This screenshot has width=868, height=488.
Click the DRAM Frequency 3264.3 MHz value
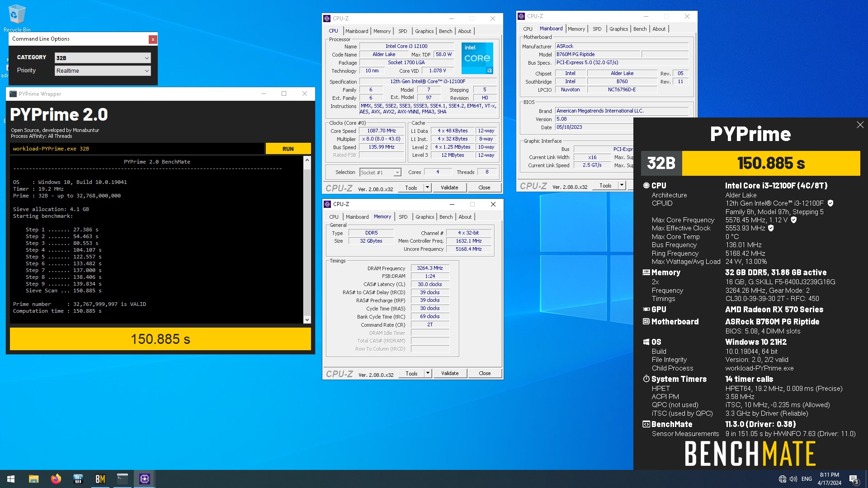[430, 268]
